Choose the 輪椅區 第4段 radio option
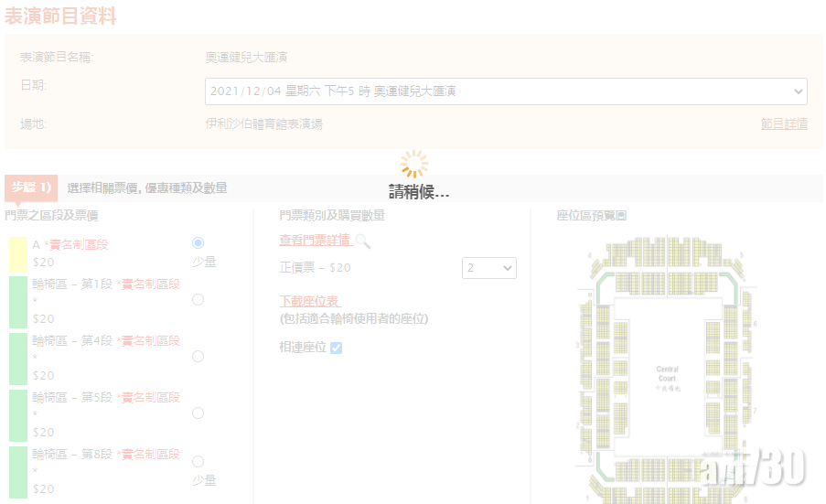 [198, 356]
